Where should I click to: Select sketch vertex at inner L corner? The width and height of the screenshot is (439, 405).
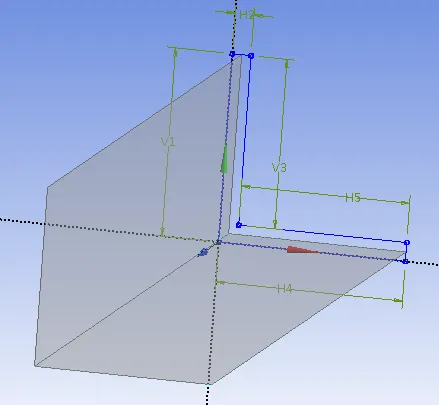239,225
